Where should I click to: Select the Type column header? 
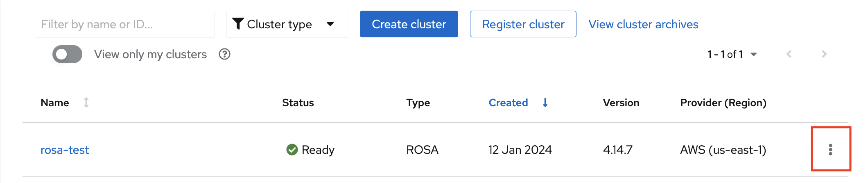click(418, 103)
